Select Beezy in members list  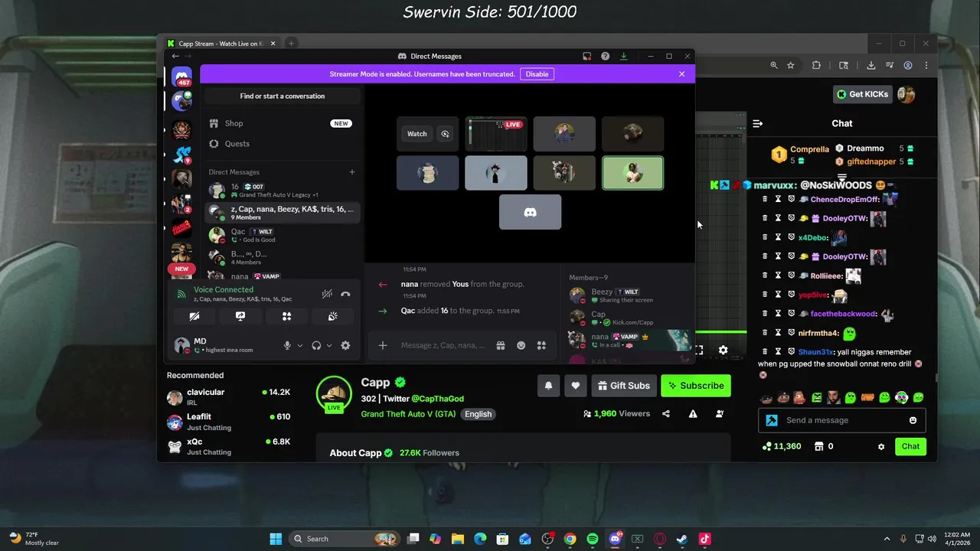click(629, 295)
